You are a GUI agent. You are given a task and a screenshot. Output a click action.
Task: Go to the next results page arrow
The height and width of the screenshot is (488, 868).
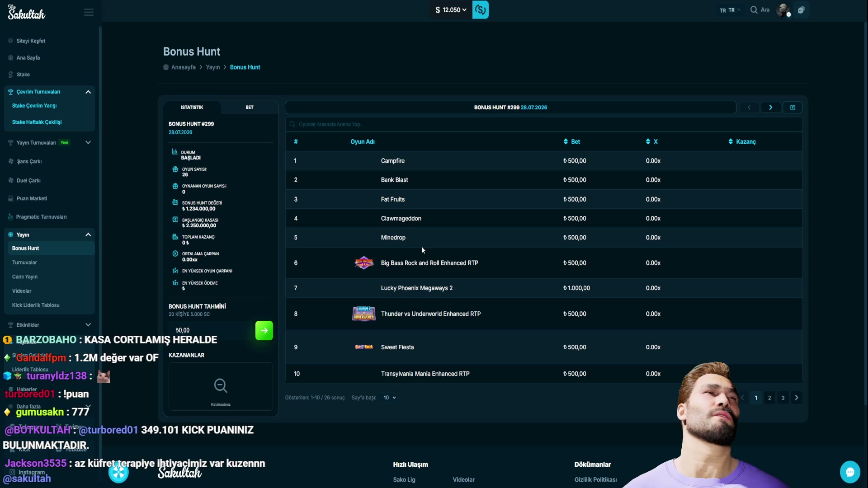coord(797,398)
